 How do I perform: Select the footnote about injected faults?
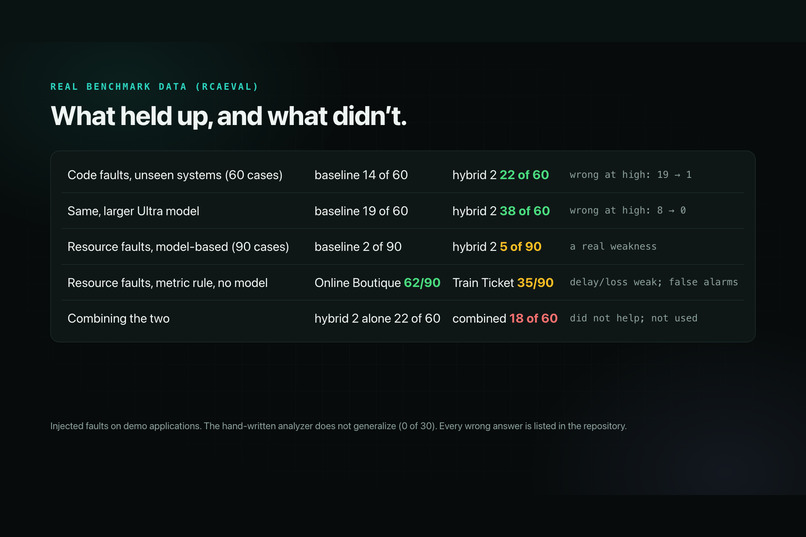(338, 426)
